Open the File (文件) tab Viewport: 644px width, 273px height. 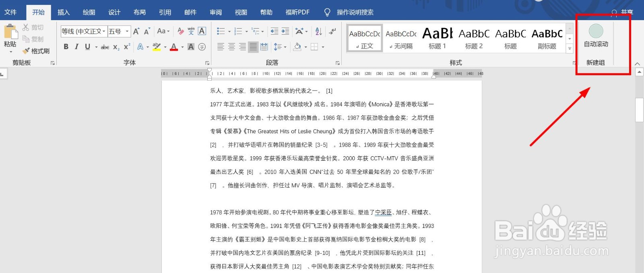[x=10, y=12]
